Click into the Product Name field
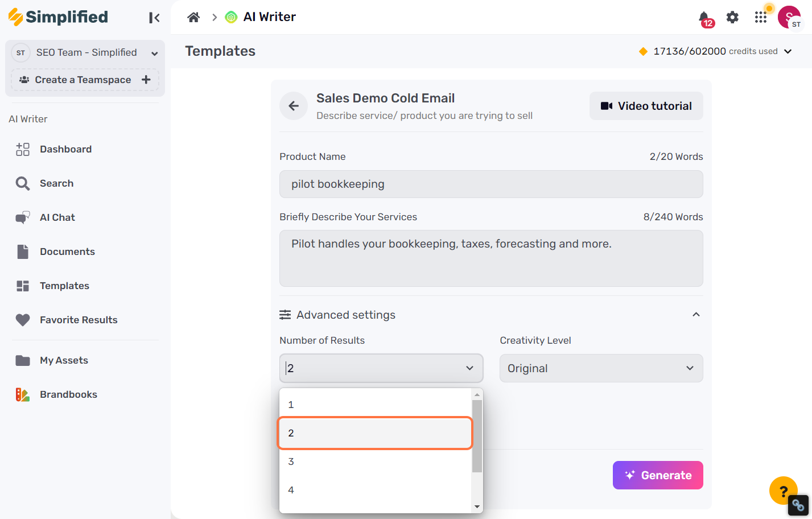The image size is (812, 519). 491,184
